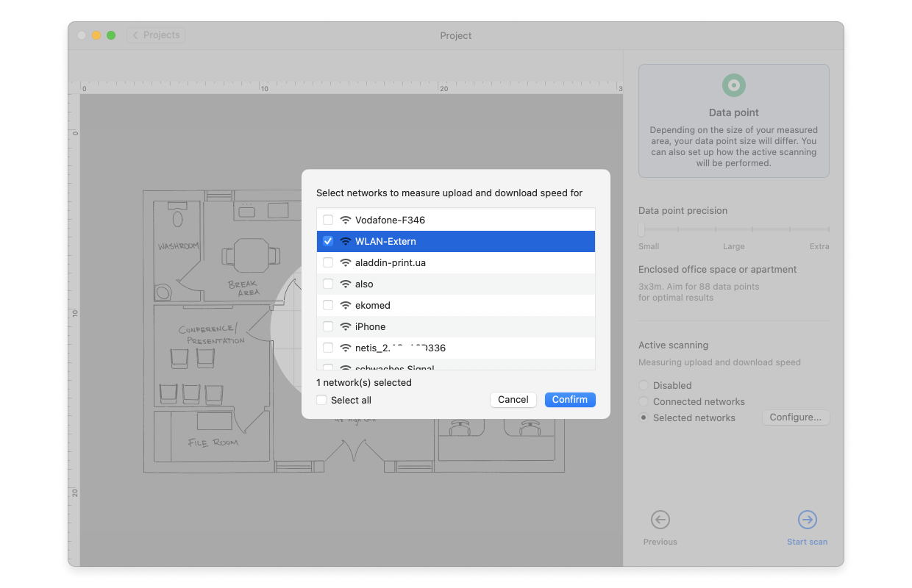Screen dimensions: 912x588
Task: Select the Disabled active scanning option
Action: tap(644, 385)
